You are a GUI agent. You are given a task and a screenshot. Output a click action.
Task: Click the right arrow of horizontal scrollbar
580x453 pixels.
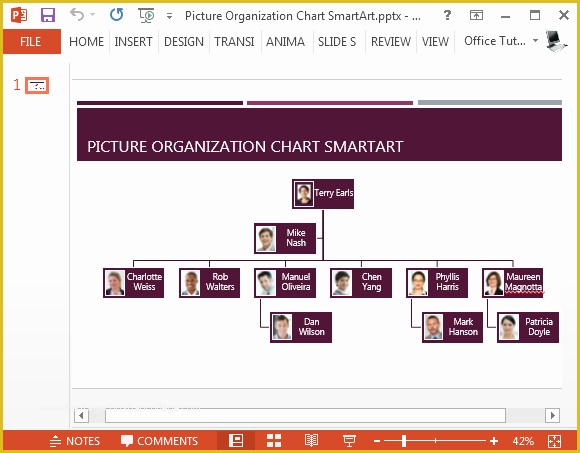pyautogui.click(x=552, y=415)
